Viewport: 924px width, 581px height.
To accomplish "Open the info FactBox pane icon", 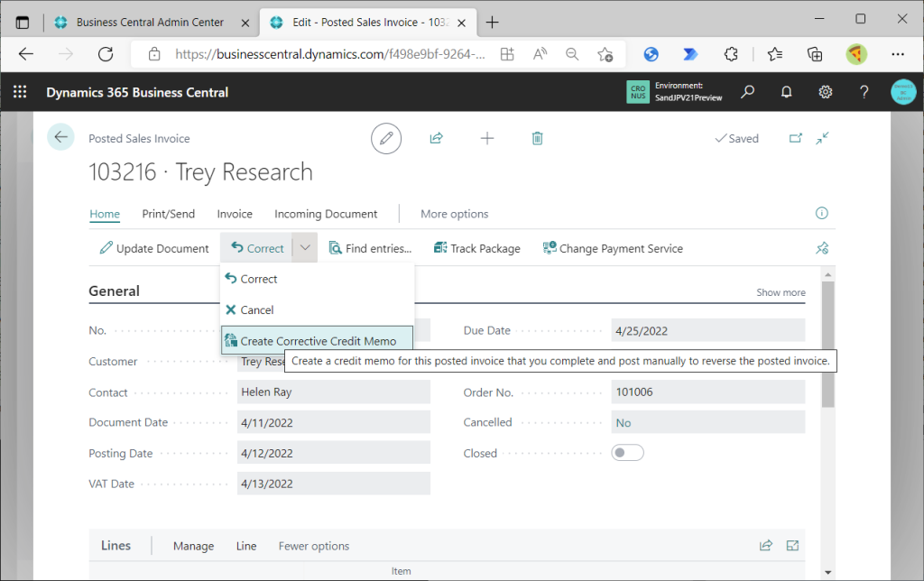I will [x=821, y=213].
